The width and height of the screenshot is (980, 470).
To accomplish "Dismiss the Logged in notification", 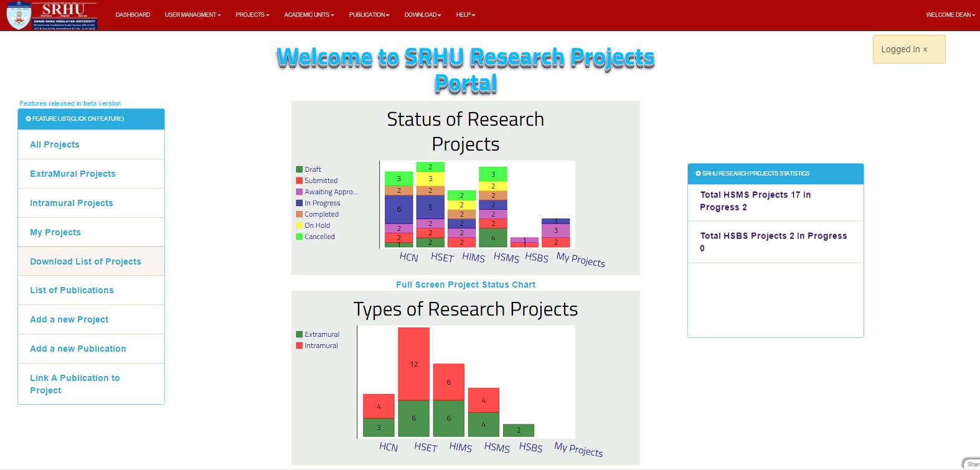I will pyautogui.click(x=925, y=50).
